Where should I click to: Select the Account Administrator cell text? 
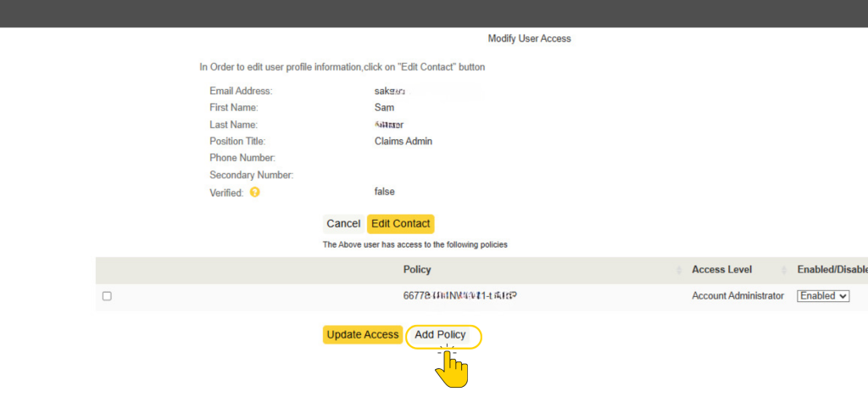coord(737,296)
